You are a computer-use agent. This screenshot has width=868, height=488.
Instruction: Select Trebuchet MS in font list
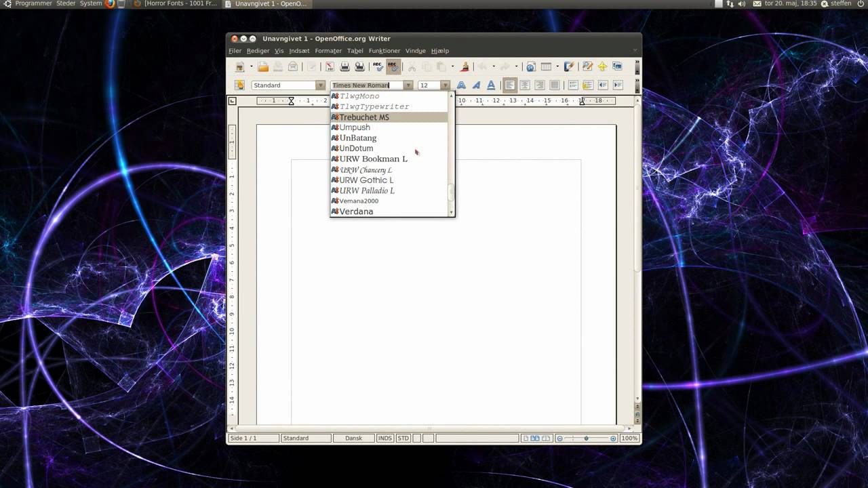tap(389, 117)
